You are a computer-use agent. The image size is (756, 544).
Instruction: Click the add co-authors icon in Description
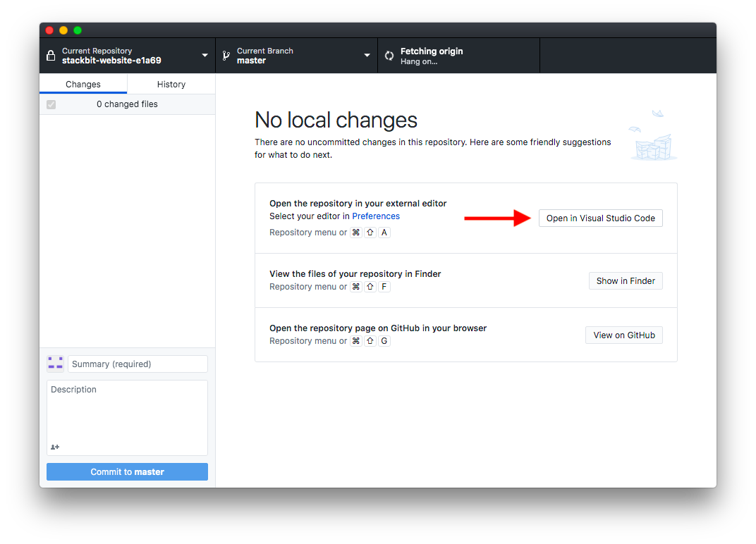(x=55, y=447)
